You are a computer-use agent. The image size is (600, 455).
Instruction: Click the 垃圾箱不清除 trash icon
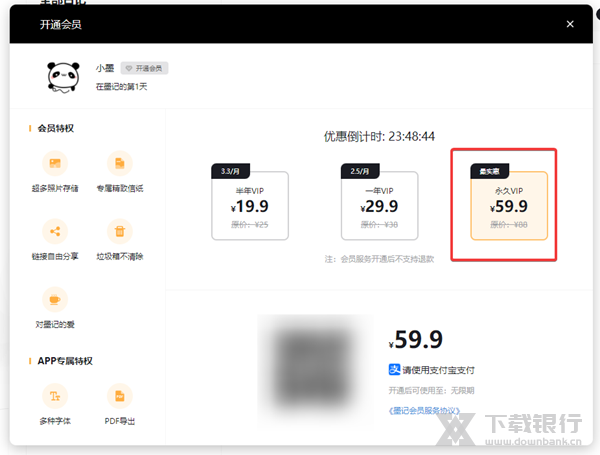120,231
